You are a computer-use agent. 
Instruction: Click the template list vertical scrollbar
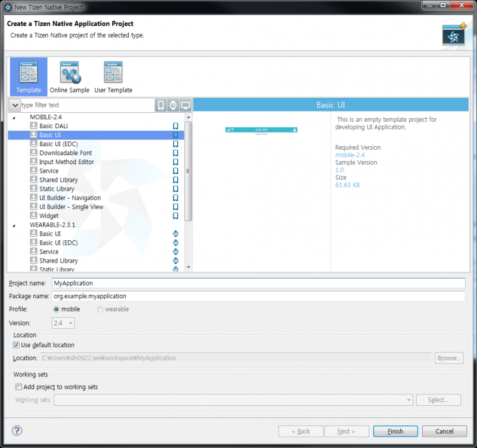pyautogui.click(x=188, y=171)
